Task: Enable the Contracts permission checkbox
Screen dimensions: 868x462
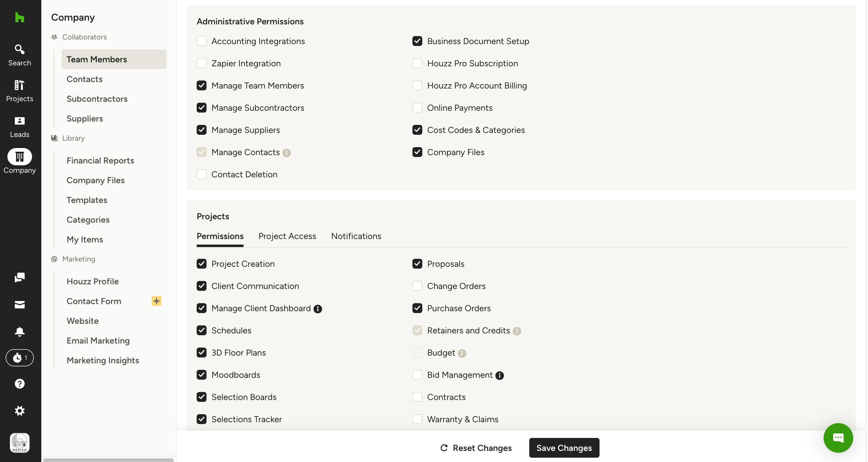Action: pos(417,397)
